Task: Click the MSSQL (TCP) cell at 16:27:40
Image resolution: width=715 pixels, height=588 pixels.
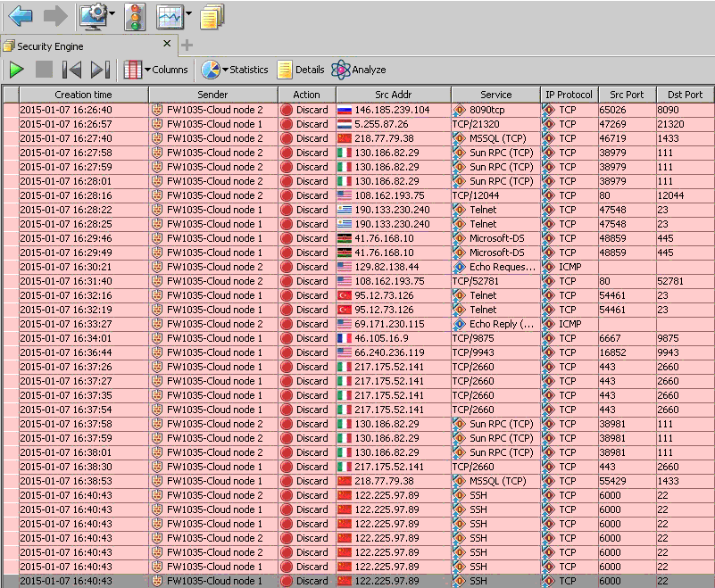Action: [495, 138]
